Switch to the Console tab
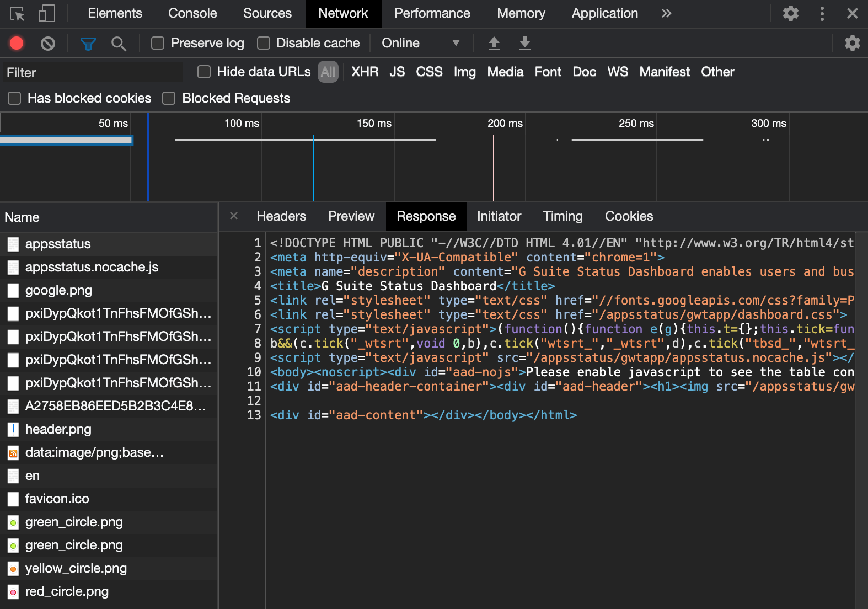The image size is (868, 609). tap(192, 14)
